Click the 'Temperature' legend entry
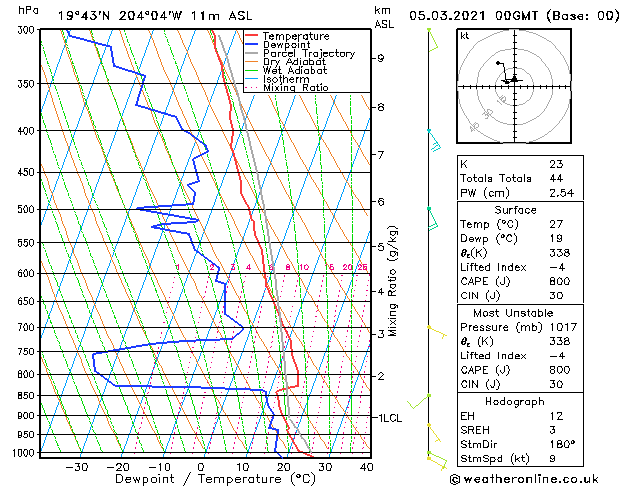The width and height of the screenshot is (629, 486). (x=296, y=36)
